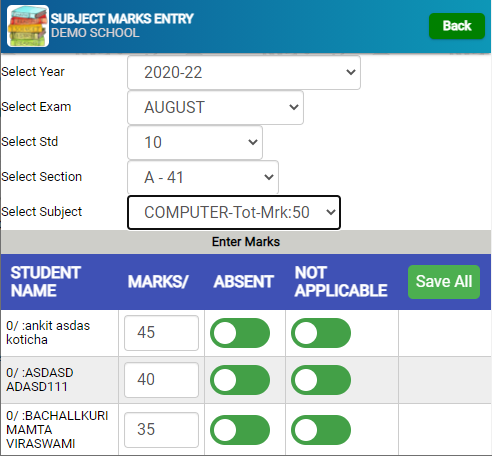Toggle Not Applicable for BACHALLKURI MAMTA VIRASWAMI

(321, 430)
